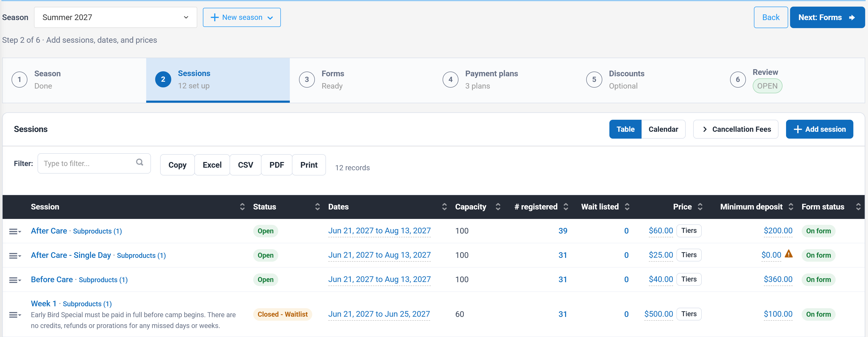Sort by # registered column arrows
The height and width of the screenshot is (337, 868).
click(x=566, y=207)
